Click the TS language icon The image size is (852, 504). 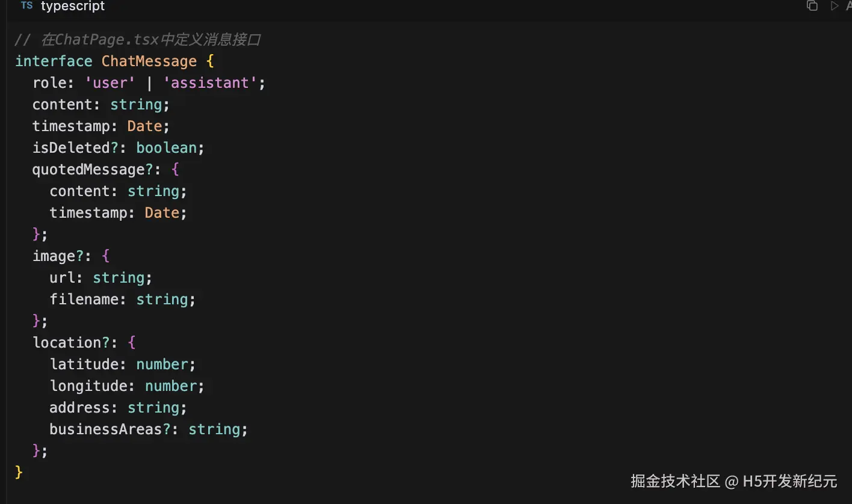26,6
